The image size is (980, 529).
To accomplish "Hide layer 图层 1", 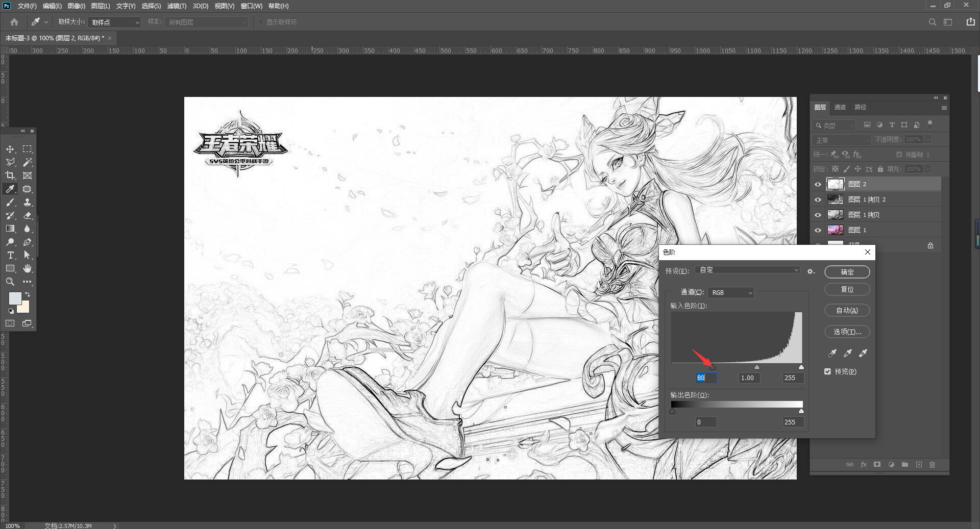I will 818,230.
